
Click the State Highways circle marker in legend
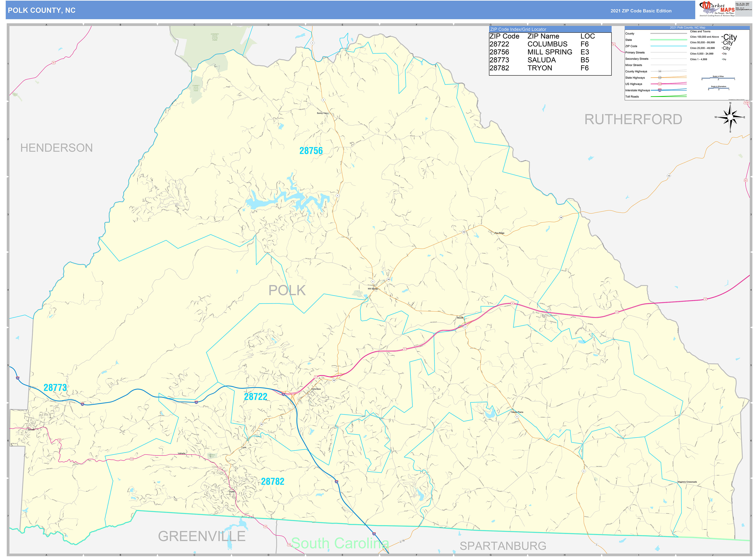pos(660,78)
